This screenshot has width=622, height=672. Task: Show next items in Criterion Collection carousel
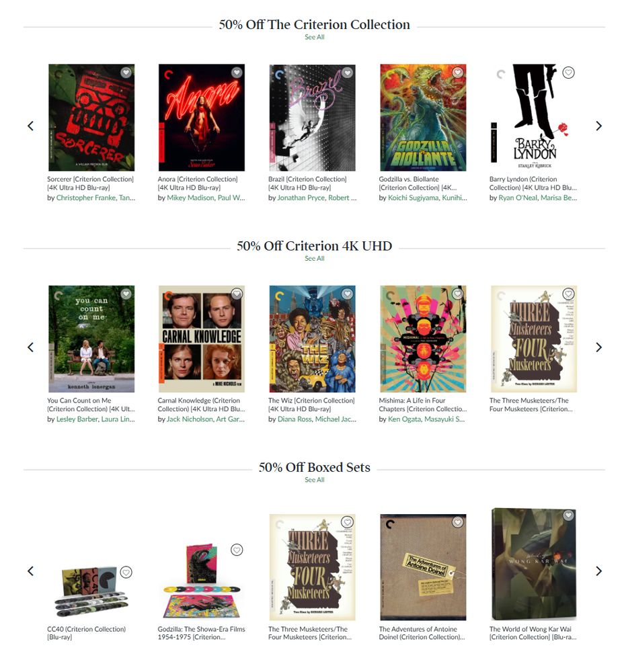[x=599, y=126]
